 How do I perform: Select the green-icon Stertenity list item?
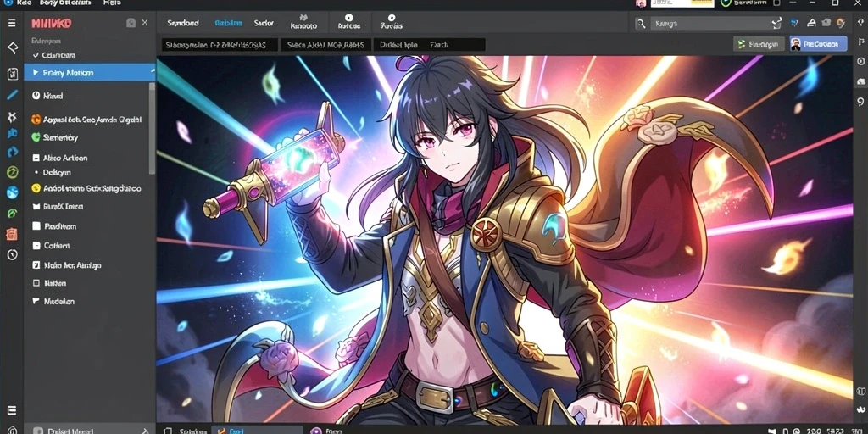(55, 137)
